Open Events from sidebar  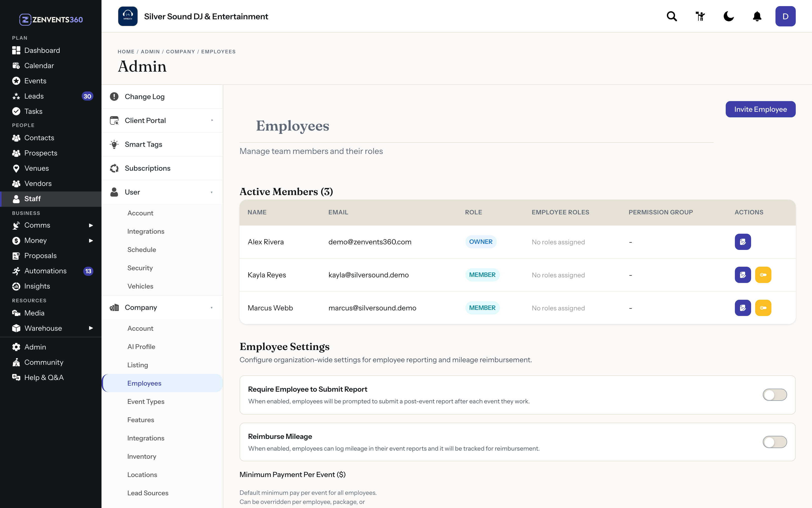[x=51, y=81]
